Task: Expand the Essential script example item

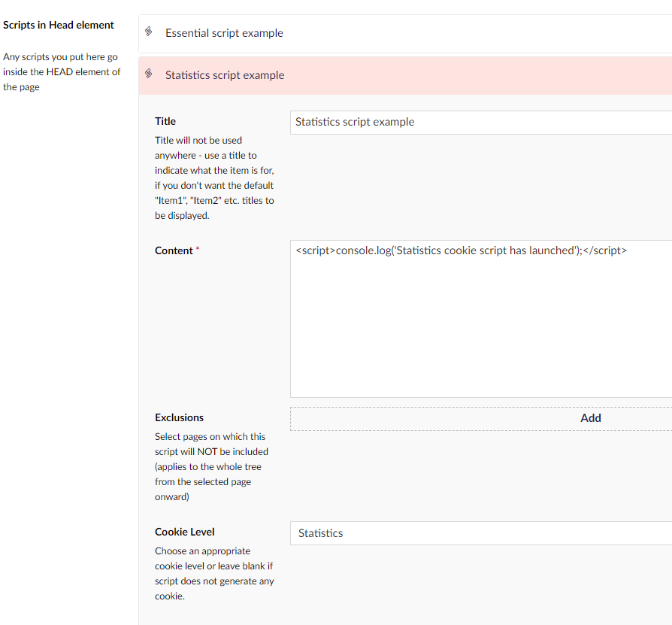Action: pyautogui.click(x=224, y=33)
